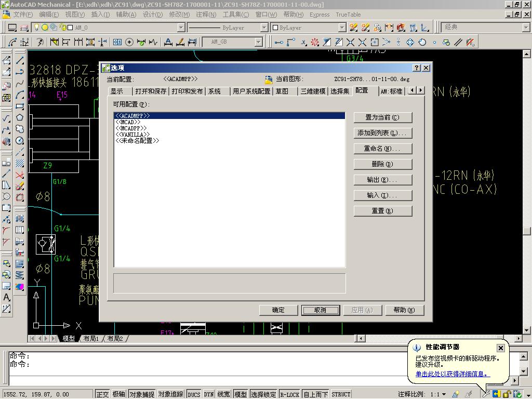Viewport: 532px width, 399px height.
Task: Click the Construction Lines diagonal icon
Action: (x=20, y=152)
